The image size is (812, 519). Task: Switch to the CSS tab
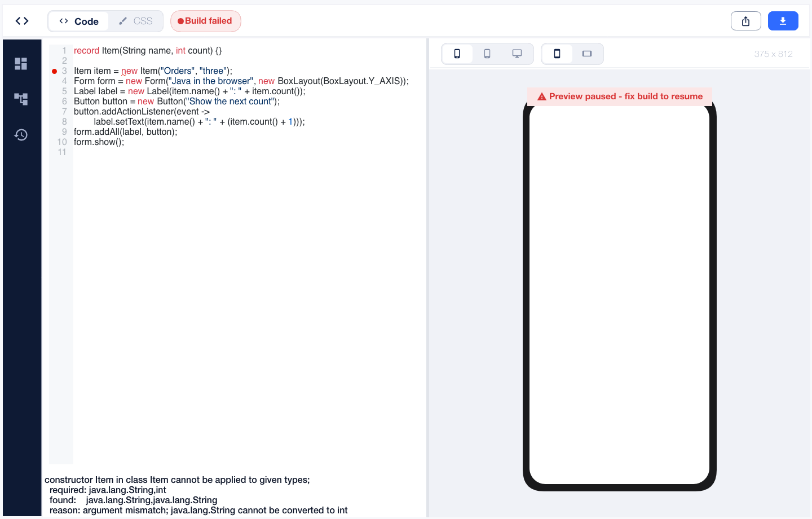click(x=135, y=21)
